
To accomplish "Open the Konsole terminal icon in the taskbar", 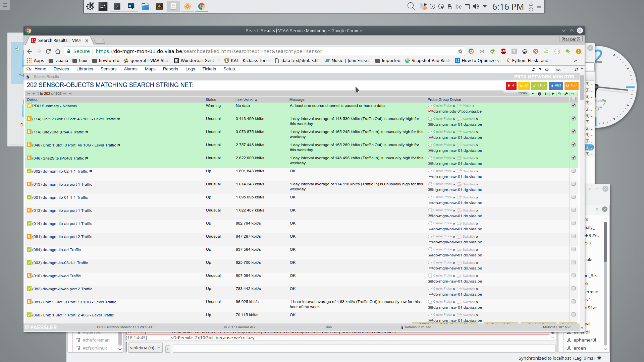I will coord(117,6).
